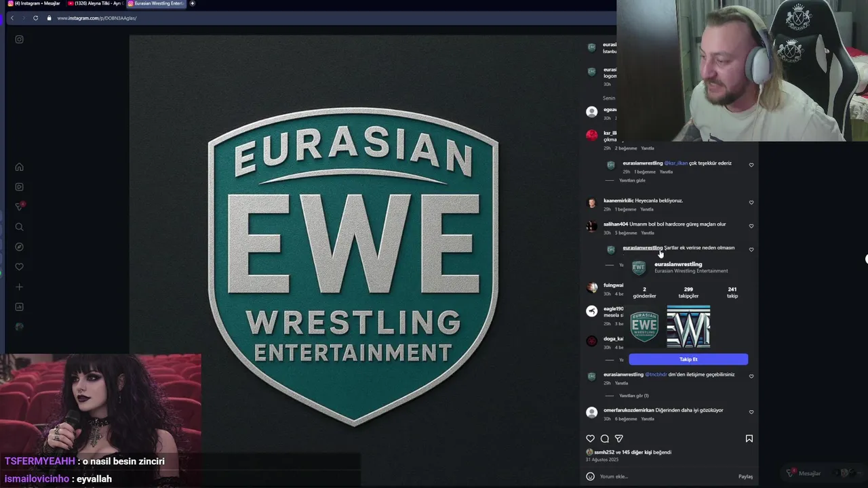This screenshot has height=488, width=868.
Task: Like the omerfarukozdemirkan comment
Action: coord(751,412)
